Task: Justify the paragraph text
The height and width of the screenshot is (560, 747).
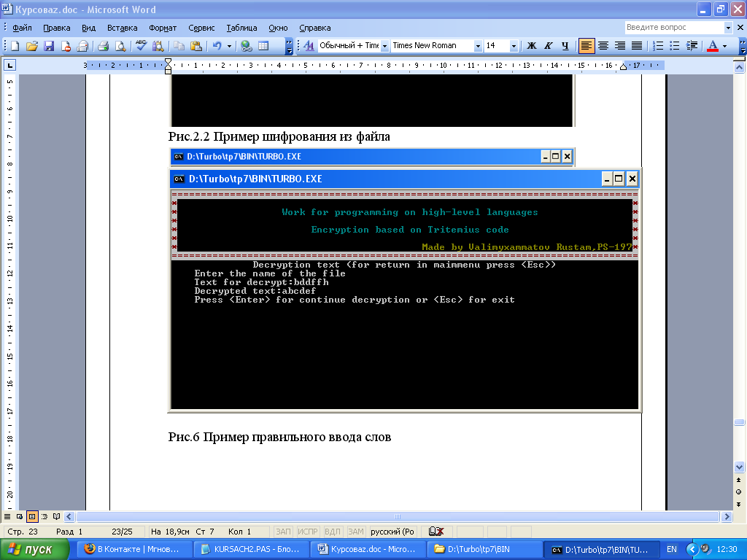Action: pyautogui.click(x=636, y=46)
